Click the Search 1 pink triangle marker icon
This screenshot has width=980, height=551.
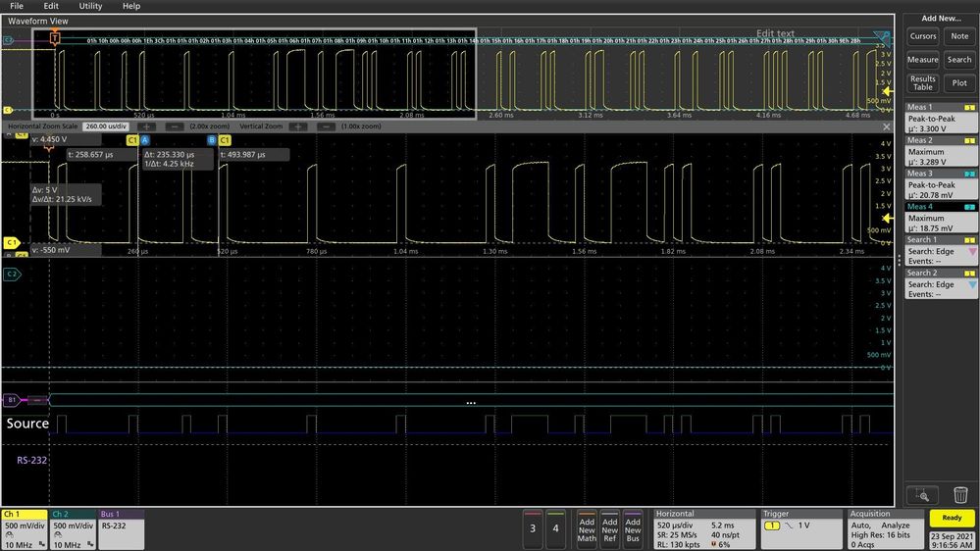972,252
